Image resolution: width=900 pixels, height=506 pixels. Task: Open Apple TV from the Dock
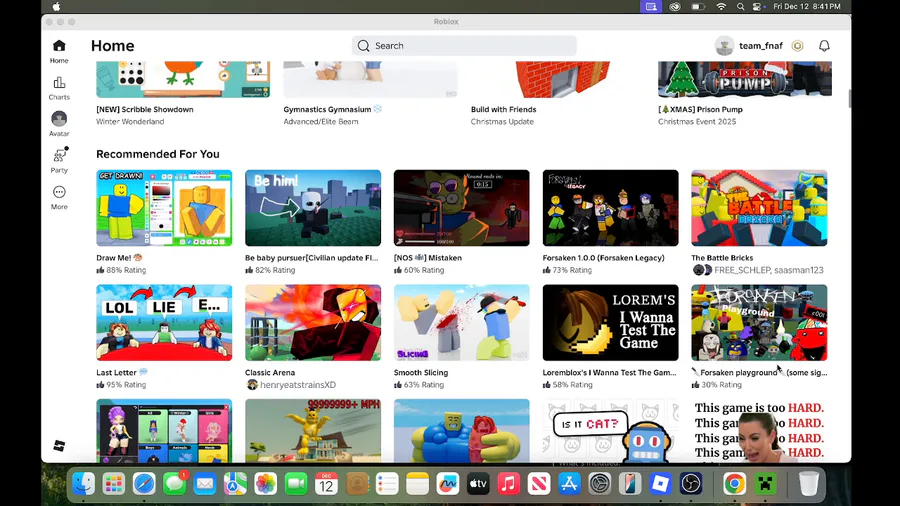pyautogui.click(x=478, y=484)
